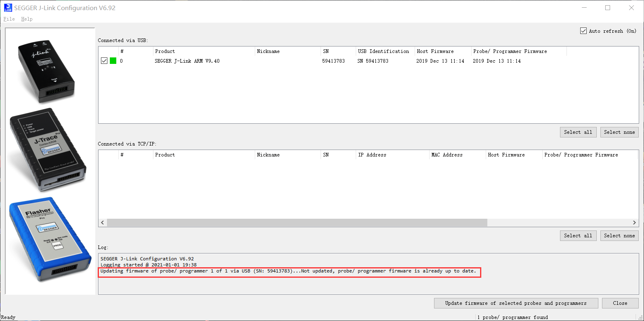Minimize the J-Link Configuration window
The width and height of the screenshot is (644, 321).
pos(584,8)
